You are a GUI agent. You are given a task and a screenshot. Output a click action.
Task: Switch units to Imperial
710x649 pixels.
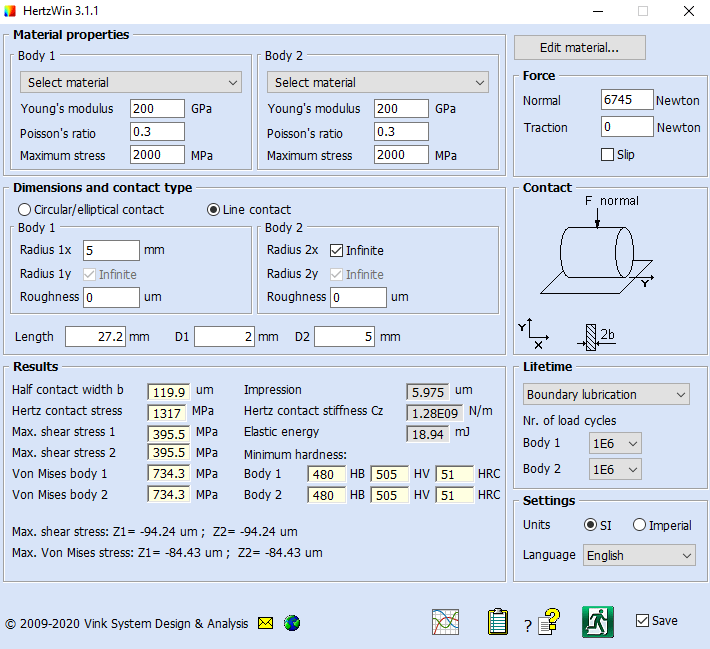click(x=639, y=525)
